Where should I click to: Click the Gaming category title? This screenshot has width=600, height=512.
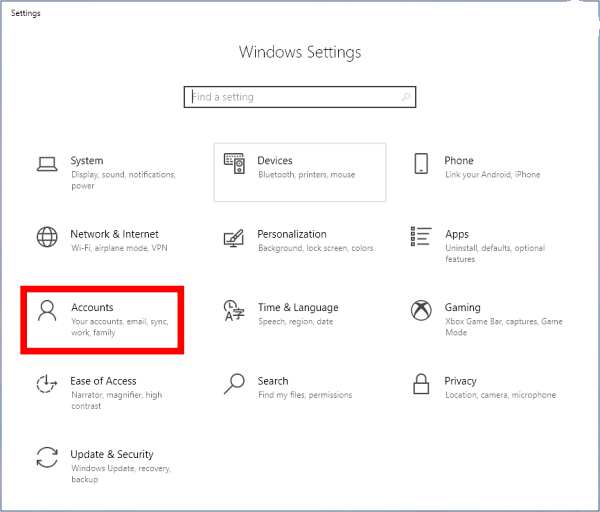tap(462, 307)
